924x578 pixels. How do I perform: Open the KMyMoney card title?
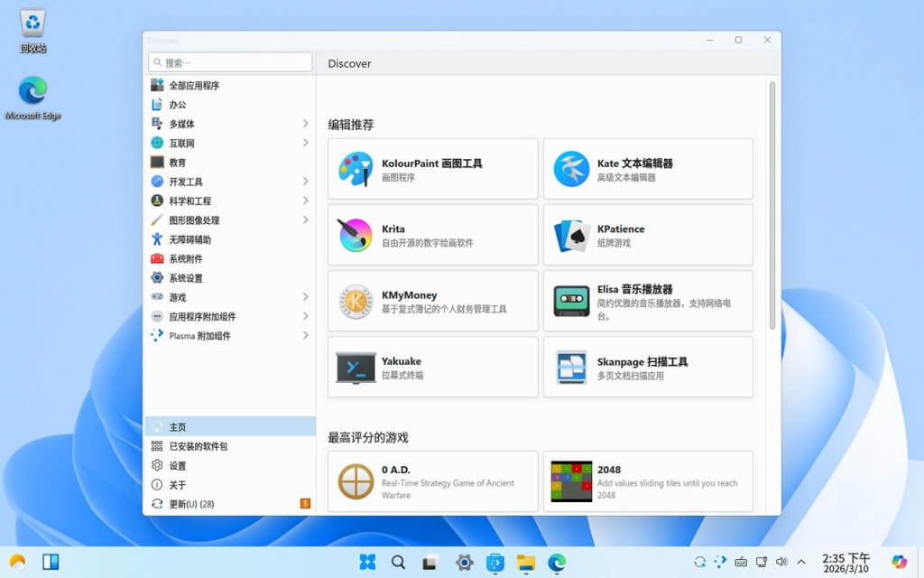tap(410, 295)
